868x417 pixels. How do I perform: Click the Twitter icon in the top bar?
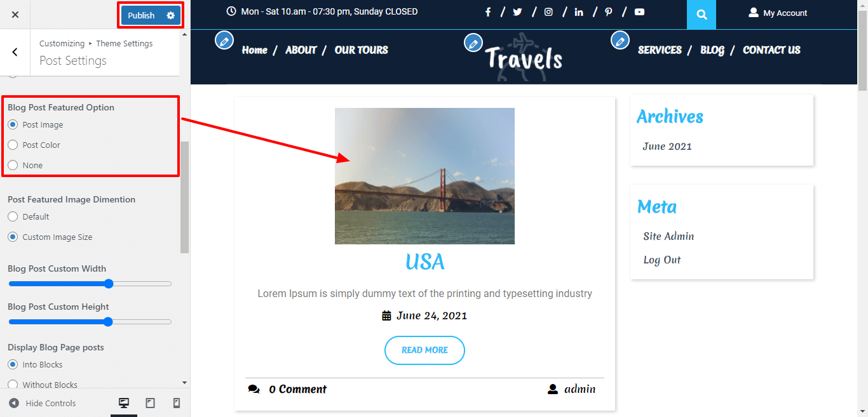pos(518,11)
